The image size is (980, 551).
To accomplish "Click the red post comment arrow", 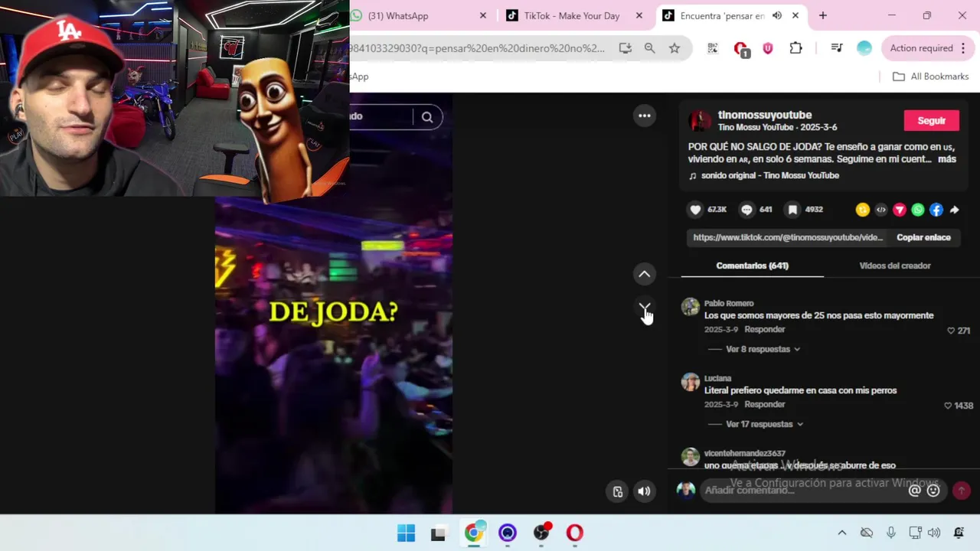I will [962, 491].
